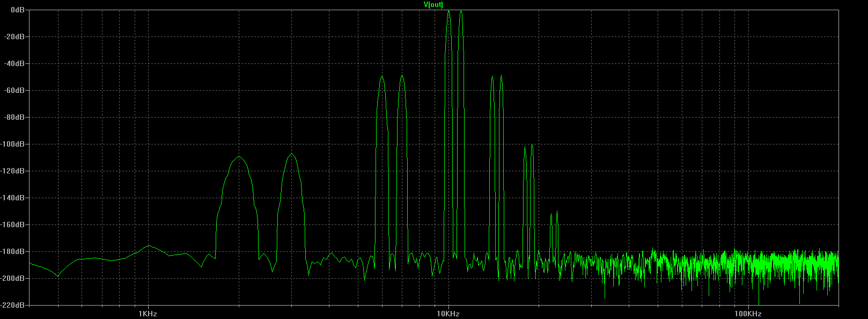
Task: Click the 10KHz frequency axis label
Action: tap(448, 314)
